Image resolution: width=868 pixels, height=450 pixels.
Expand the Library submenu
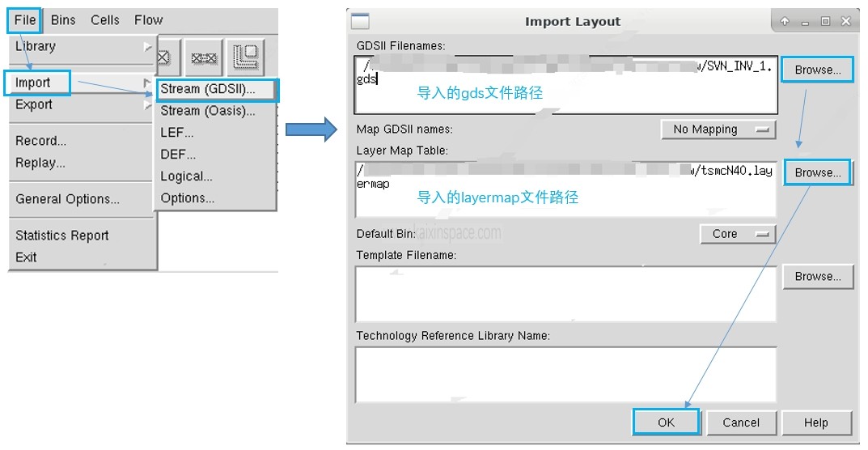point(81,47)
